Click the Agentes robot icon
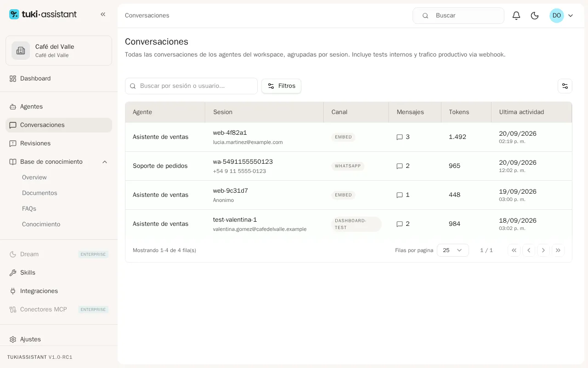 tap(13, 107)
